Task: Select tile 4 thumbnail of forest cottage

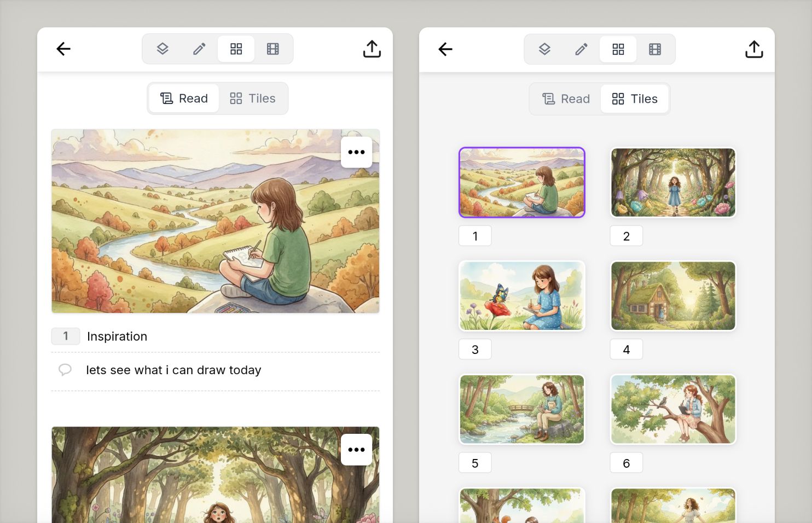Action: coord(673,295)
